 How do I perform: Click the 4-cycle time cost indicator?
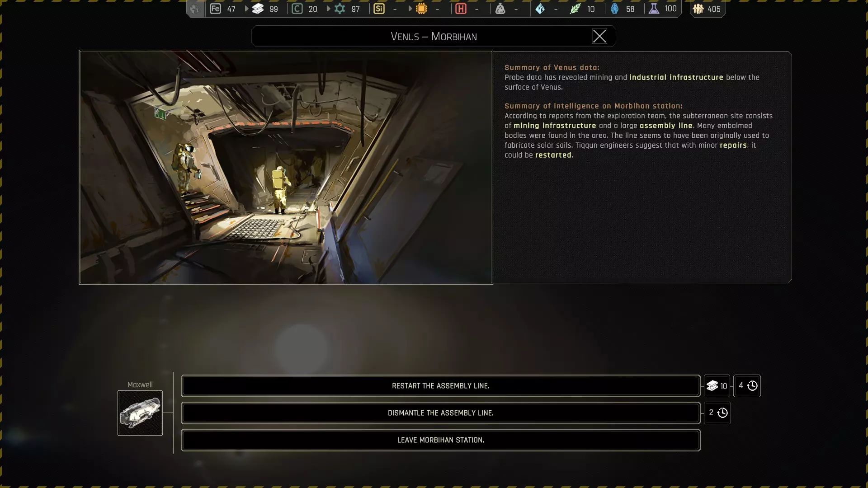point(747,386)
